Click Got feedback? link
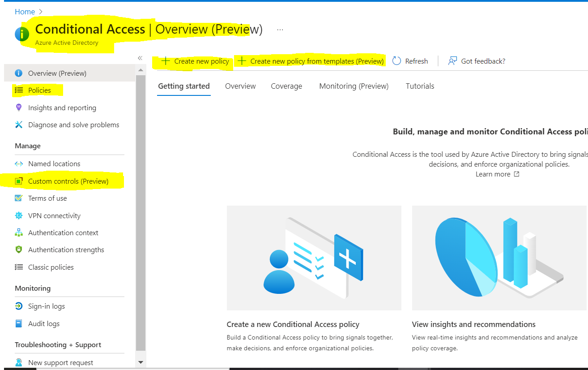Image resolution: width=588 pixels, height=370 pixels. tap(483, 61)
